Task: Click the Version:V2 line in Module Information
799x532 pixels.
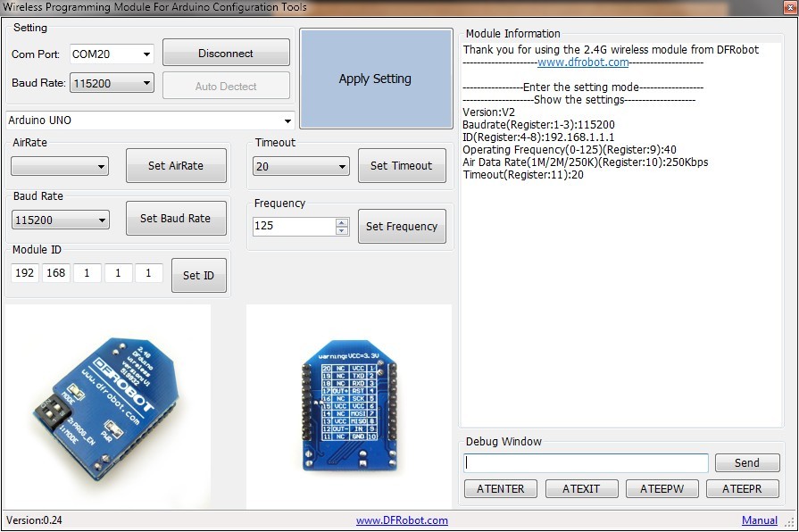Action: click(x=488, y=112)
